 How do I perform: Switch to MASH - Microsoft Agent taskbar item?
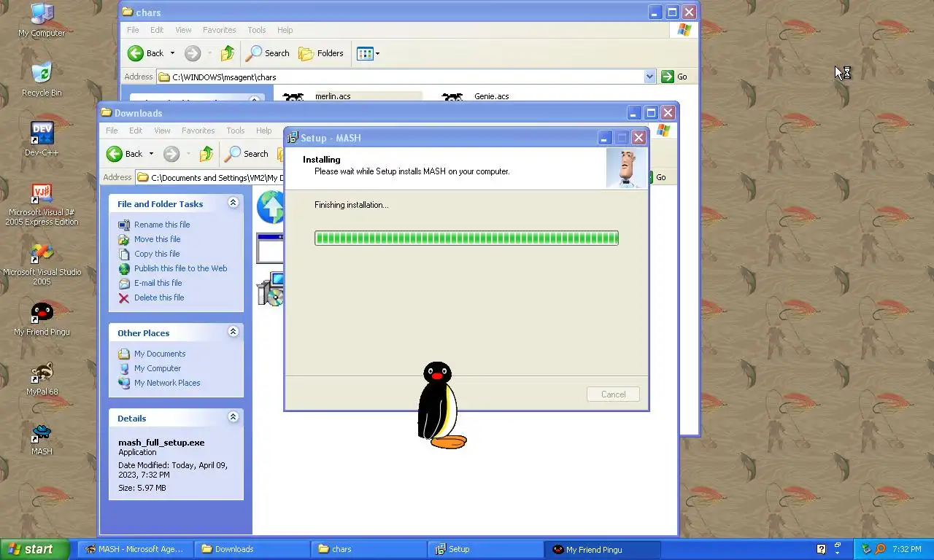(136, 550)
